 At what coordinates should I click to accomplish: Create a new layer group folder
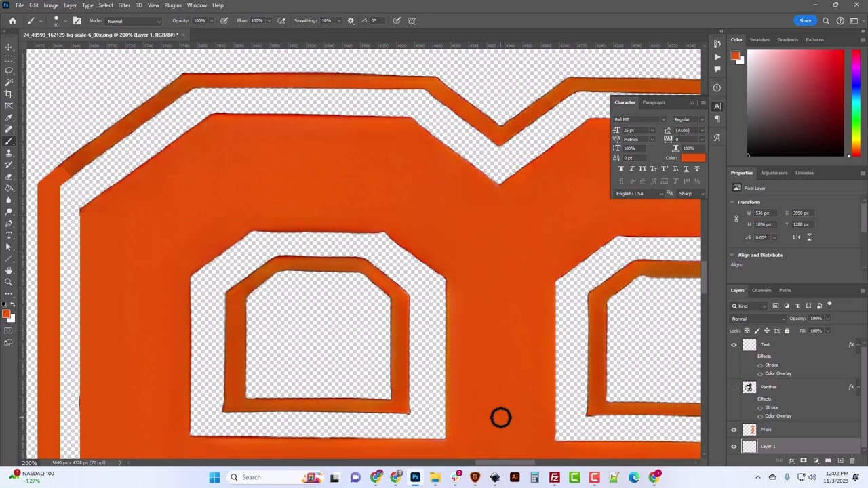click(x=828, y=461)
